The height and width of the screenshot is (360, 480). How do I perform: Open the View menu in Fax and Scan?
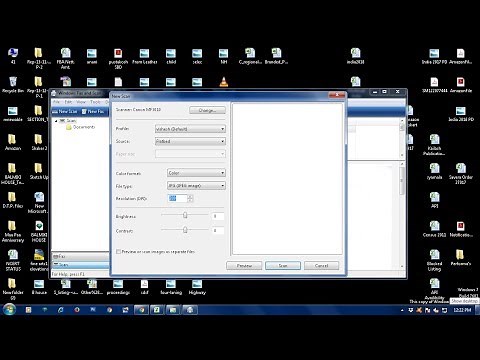click(81, 102)
